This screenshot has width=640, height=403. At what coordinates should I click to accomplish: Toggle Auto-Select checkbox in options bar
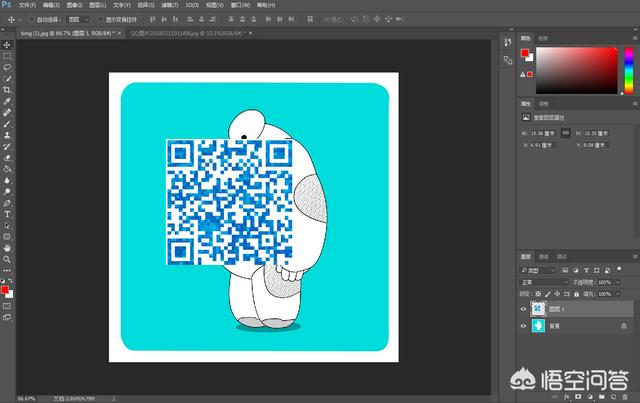click(31, 19)
